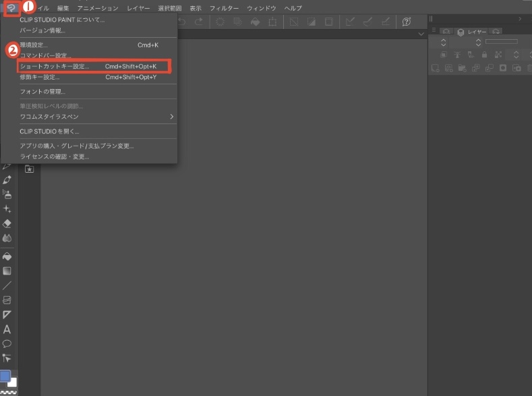Viewport: 532px width, 396px height.
Task: Open 環境設定... preferences entry
Action: 89,45
